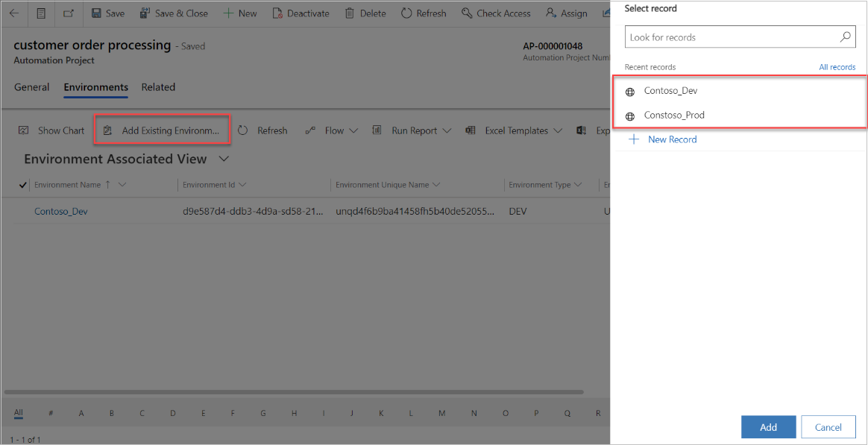Click Save & Close on the toolbar
868x445 pixels.
pos(174,13)
